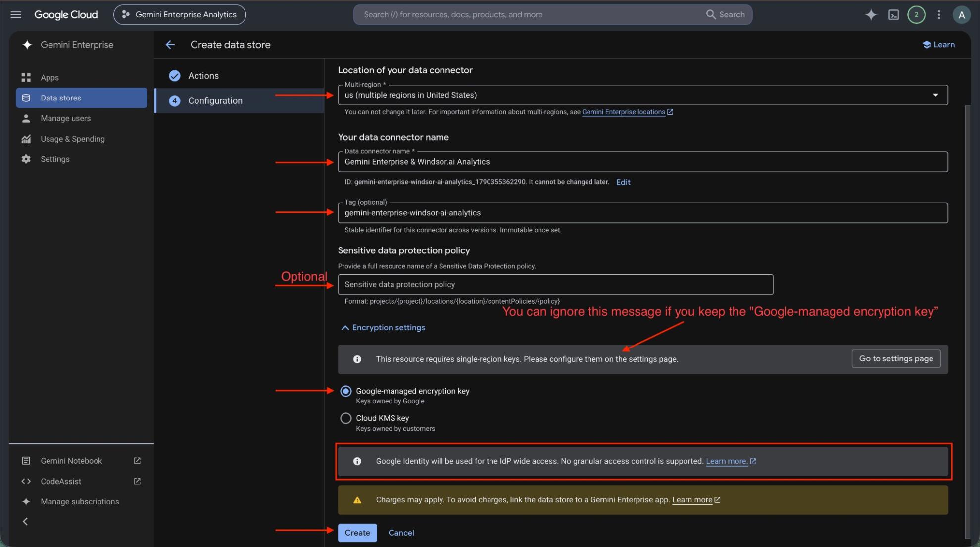
Task: Click the Tag (optional) input field
Action: pos(642,213)
